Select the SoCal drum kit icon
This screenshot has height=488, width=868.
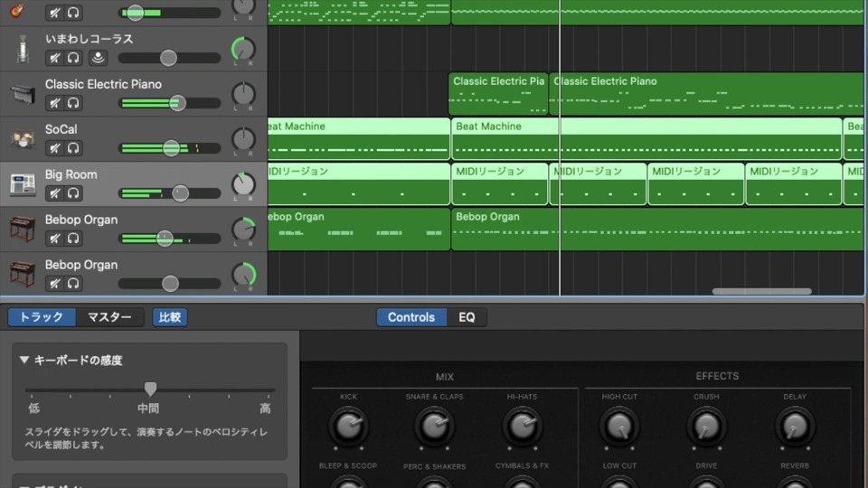(x=22, y=139)
